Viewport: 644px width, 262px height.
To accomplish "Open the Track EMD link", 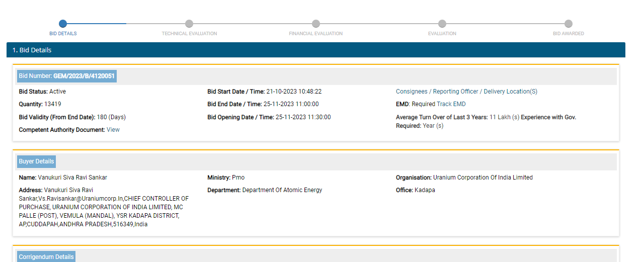I will [451, 104].
